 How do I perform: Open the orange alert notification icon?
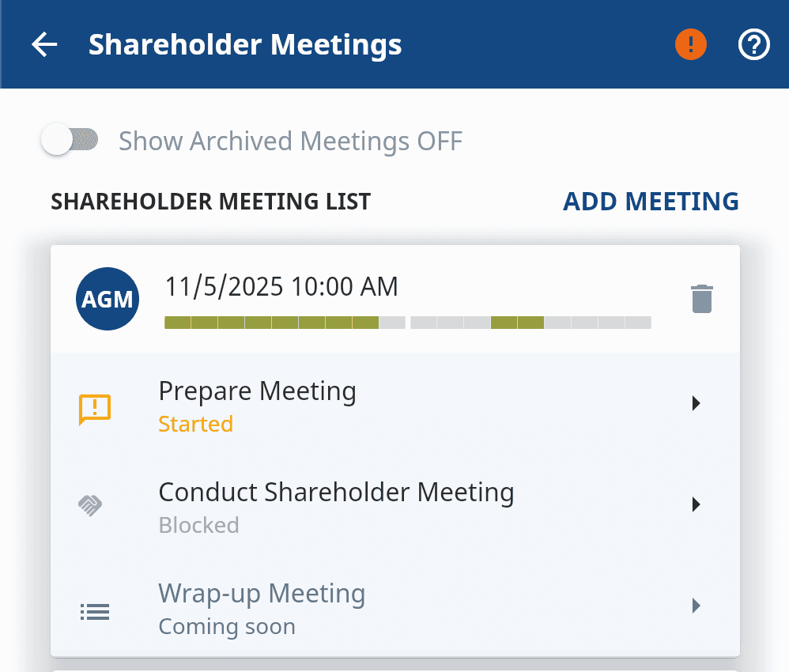pyautogui.click(x=690, y=44)
